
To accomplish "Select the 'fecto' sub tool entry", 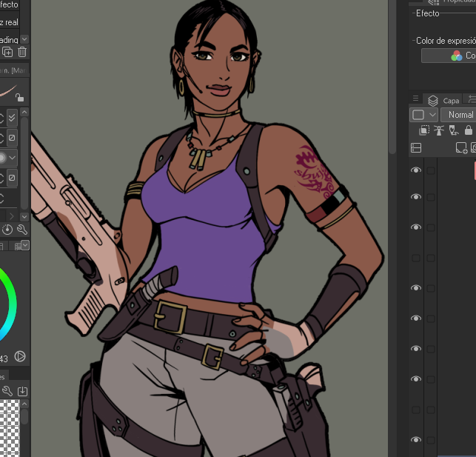I will (x=9, y=4).
